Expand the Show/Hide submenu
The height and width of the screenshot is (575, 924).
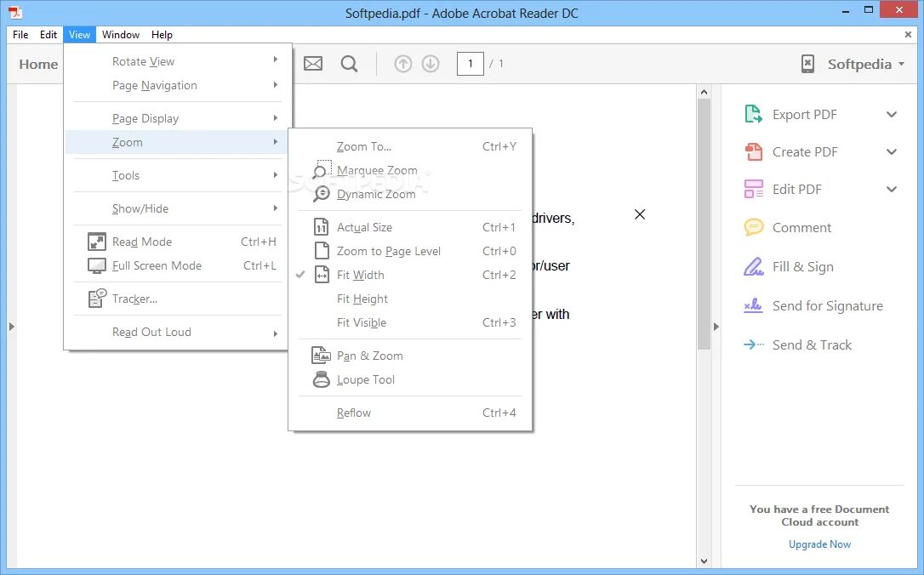coord(175,208)
